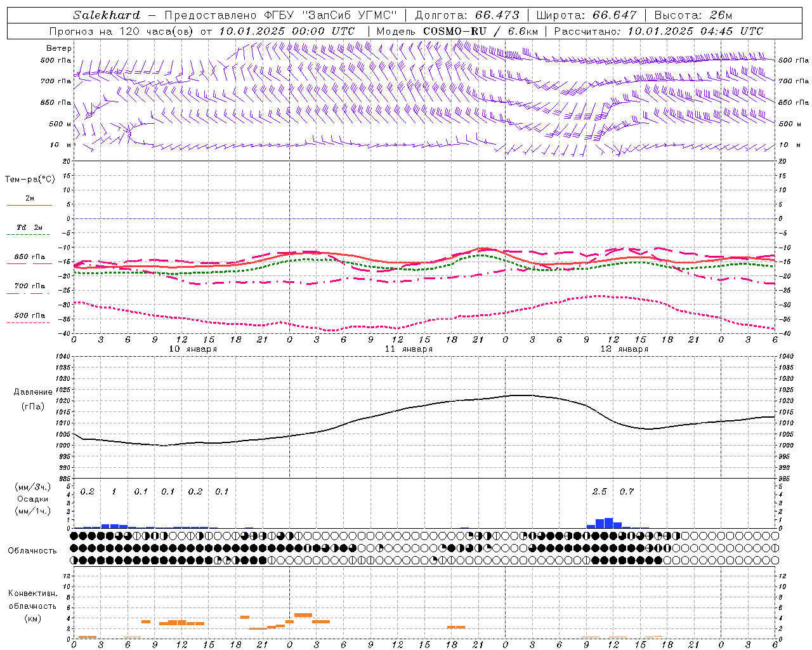
Task: Select the provider text ФГБУ "ЗапСиб УГМС"
Action: tap(330, 15)
